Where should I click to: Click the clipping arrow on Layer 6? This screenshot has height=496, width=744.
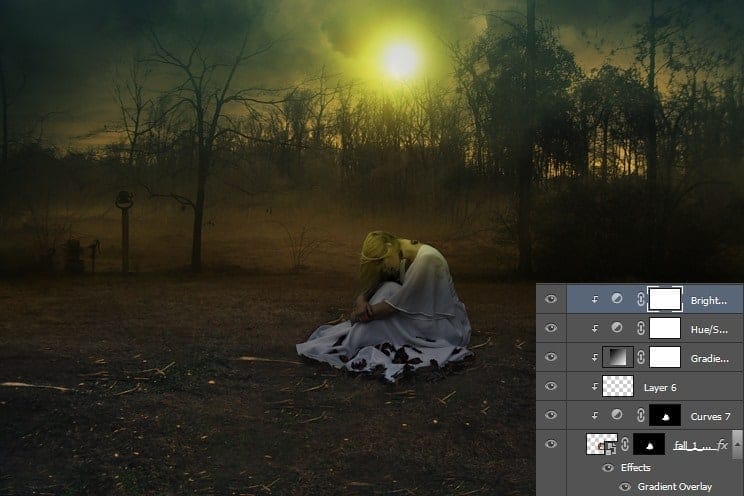(x=595, y=387)
